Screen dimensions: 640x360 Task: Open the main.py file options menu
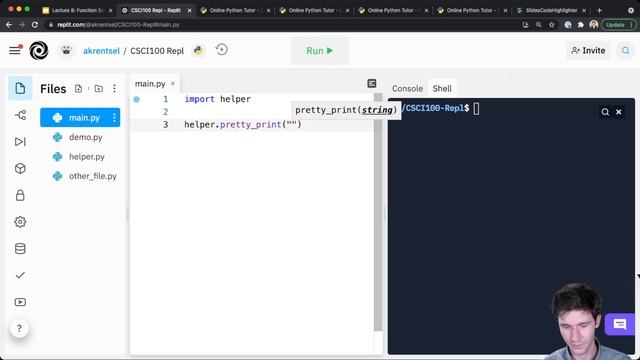114,118
